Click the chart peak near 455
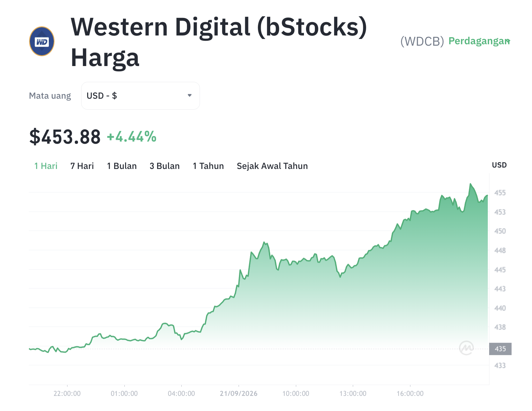This screenshot has height=411, width=532. coord(470,184)
